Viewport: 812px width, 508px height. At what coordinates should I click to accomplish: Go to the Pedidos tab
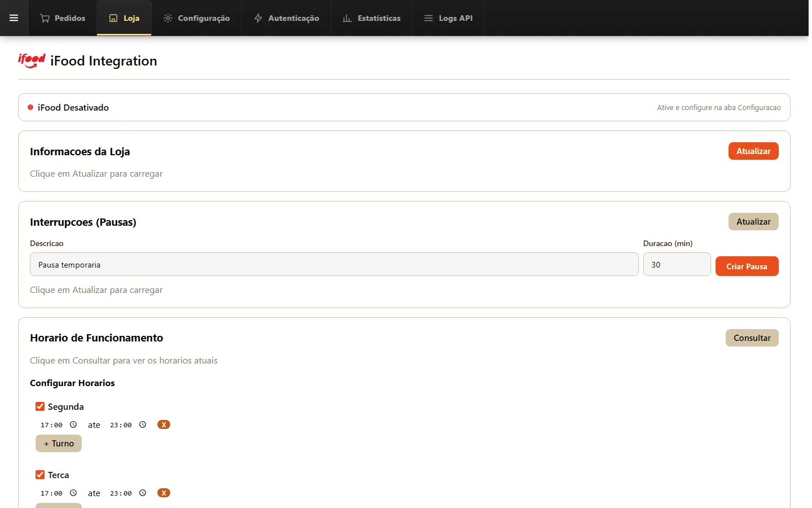63,18
